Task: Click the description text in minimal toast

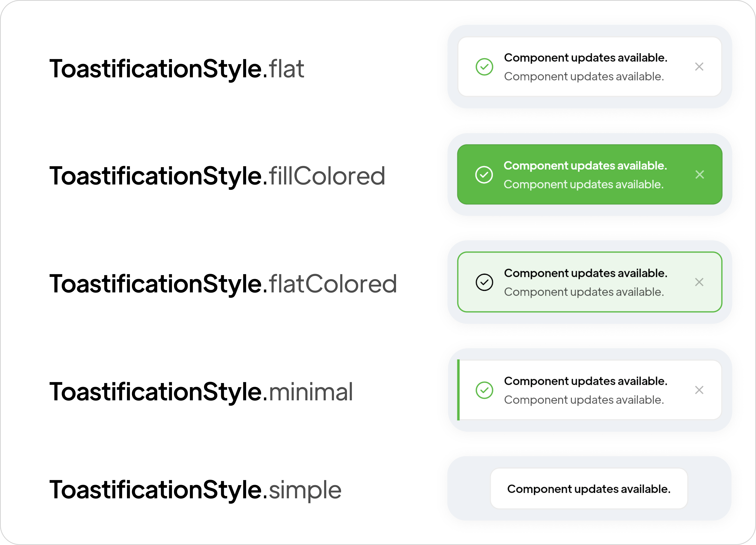Action: (584, 400)
